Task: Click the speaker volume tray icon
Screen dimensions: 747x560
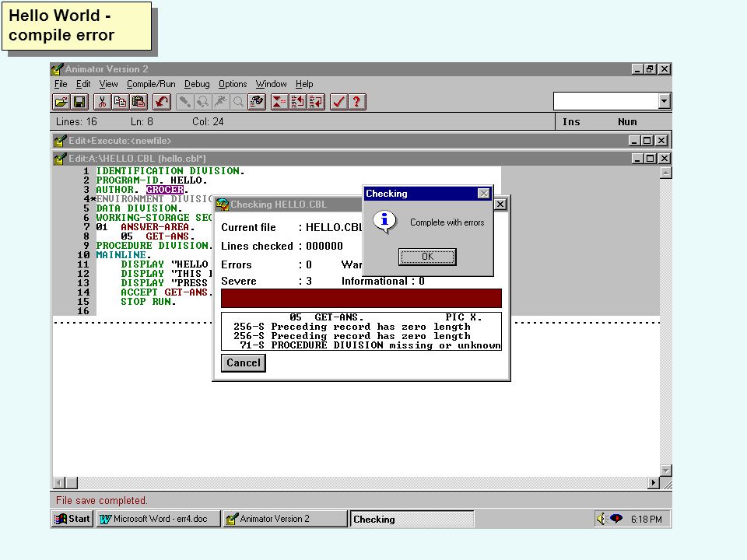Action: point(601,519)
